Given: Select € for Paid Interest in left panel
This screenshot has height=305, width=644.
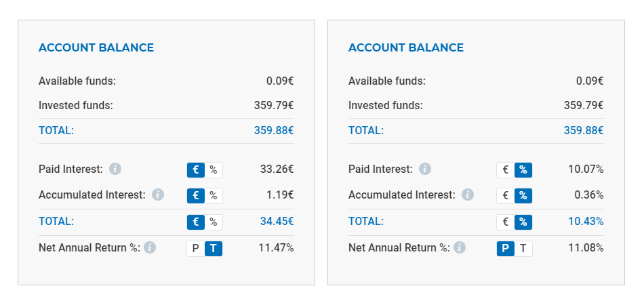Looking at the screenshot, I should click(196, 170).
